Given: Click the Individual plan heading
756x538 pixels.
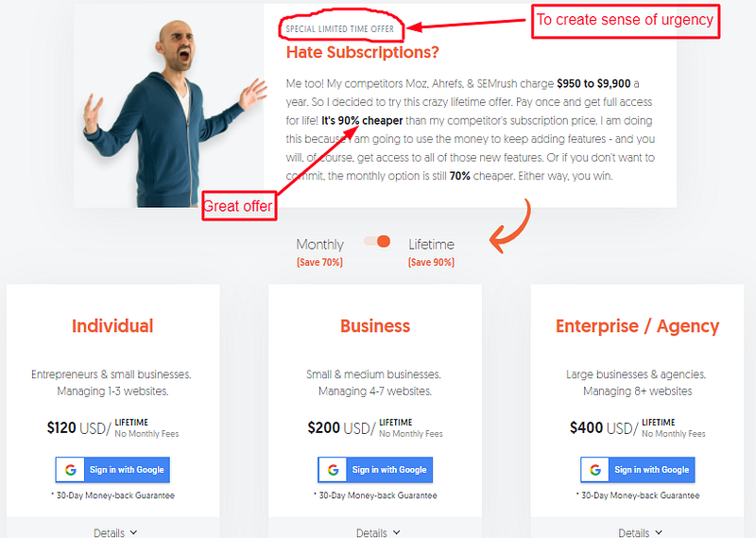Looking at the screenshot, I should 112,326.
